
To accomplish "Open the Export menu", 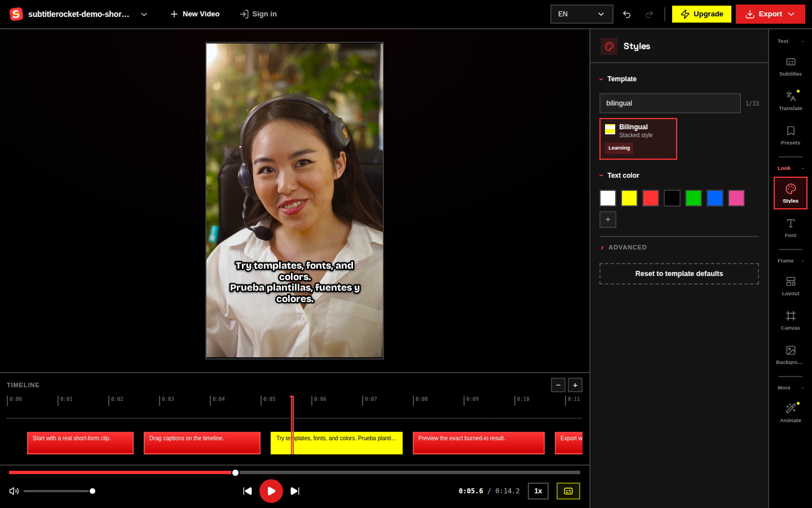I will [x=770, y=14].
